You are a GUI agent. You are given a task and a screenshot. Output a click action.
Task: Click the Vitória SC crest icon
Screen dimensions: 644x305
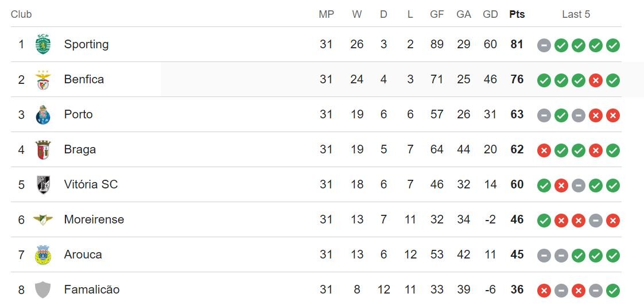(43, 185)
